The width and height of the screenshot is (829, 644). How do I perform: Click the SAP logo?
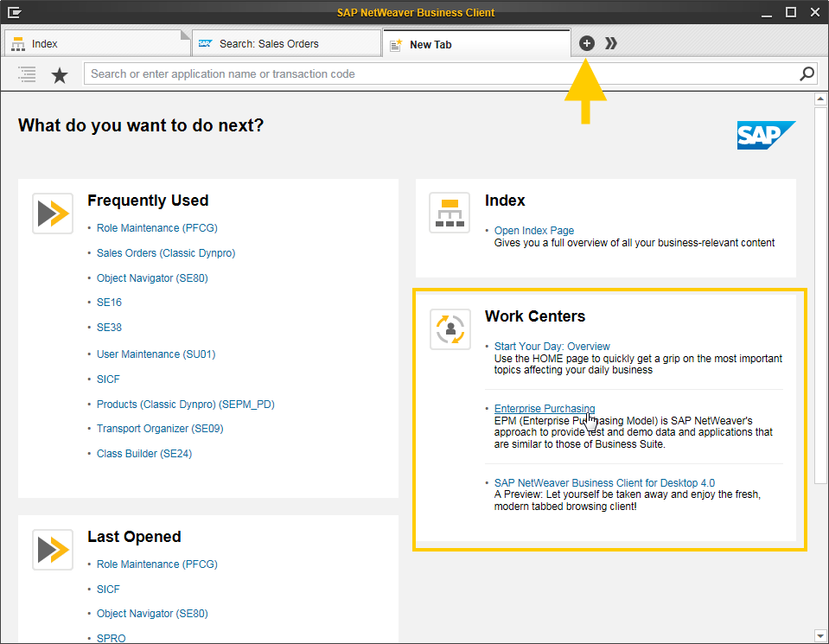(x=765, y=135)
